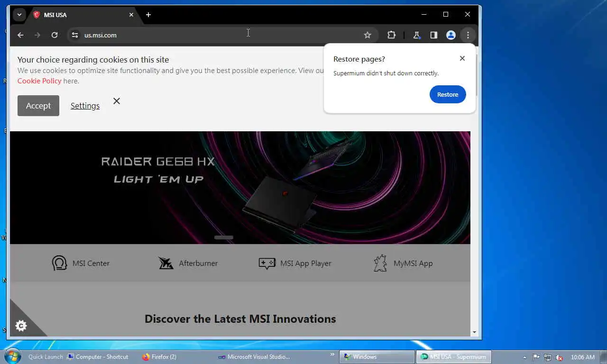Viewport: 607px width, 364px height.
Task: Click "Supermium didn't shut down correctly." text
Action: click(386, 73)
